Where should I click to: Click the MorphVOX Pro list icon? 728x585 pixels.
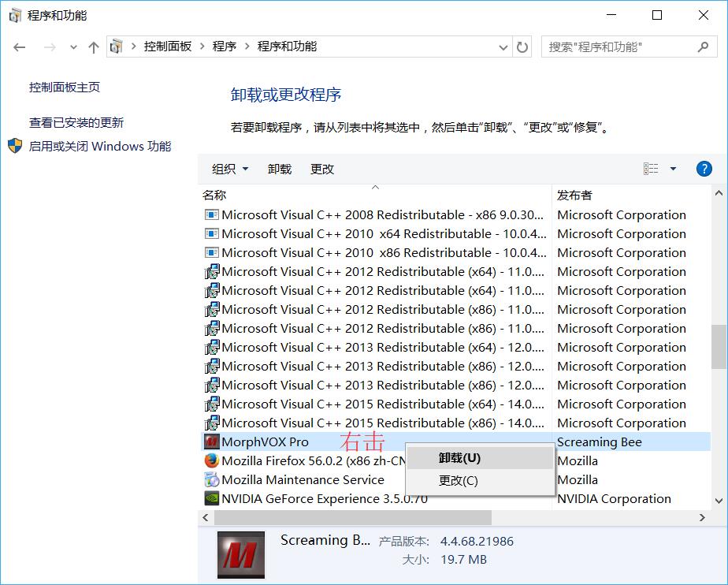click(x=211, y=442)
